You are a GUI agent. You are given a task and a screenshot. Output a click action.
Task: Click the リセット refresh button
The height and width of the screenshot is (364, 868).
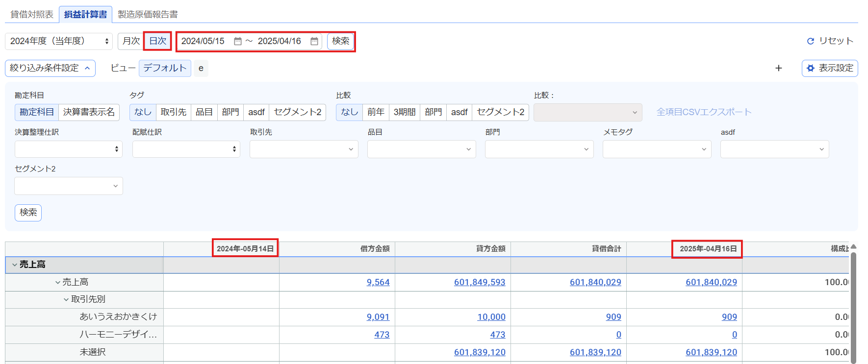[830, 41]
